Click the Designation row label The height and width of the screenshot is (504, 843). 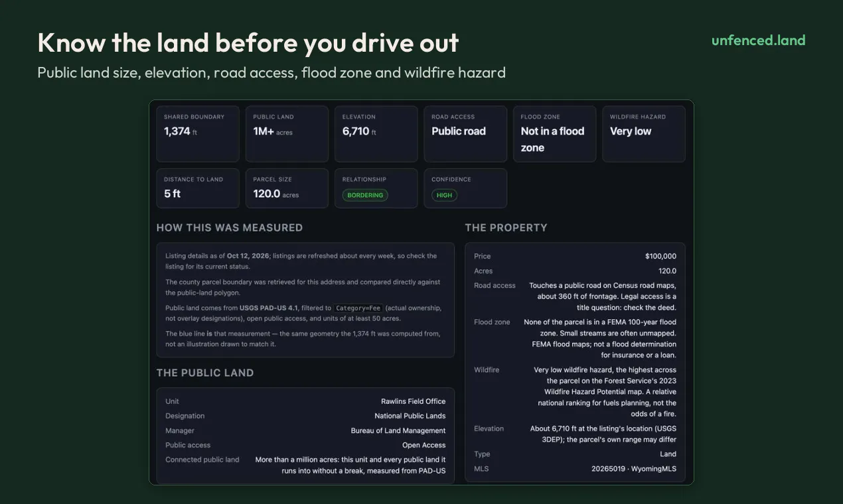pyautogui.click(x=185, y=416)
